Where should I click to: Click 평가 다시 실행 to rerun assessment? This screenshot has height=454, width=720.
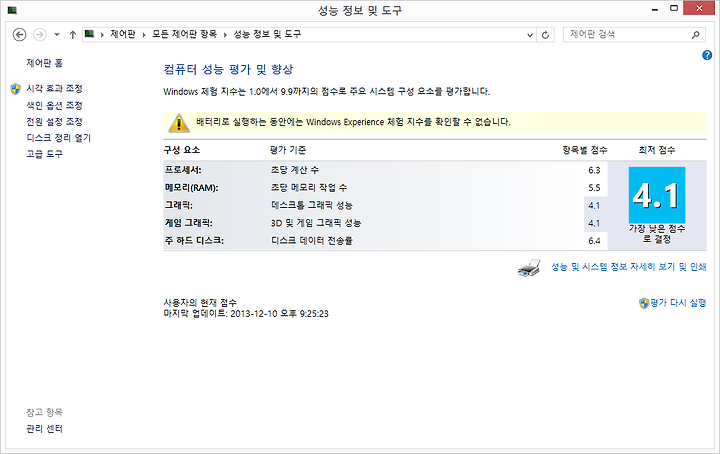(678, 303)
